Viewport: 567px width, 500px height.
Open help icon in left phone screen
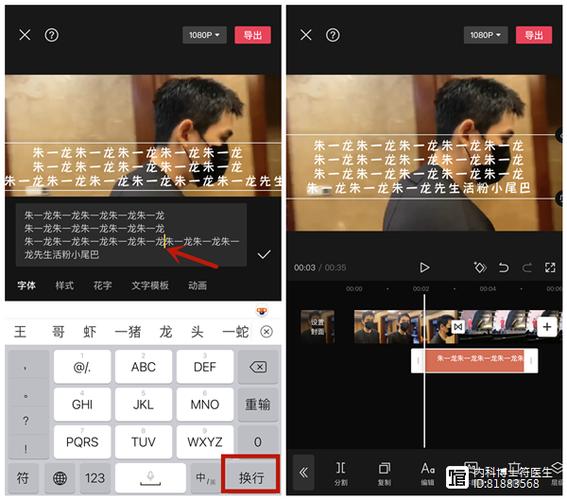[x=51, y=35]
